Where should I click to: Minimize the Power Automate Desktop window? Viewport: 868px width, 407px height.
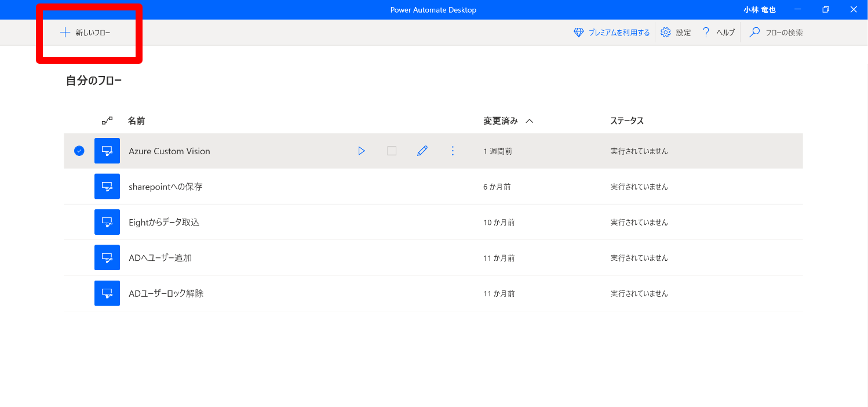coord(798,9)
